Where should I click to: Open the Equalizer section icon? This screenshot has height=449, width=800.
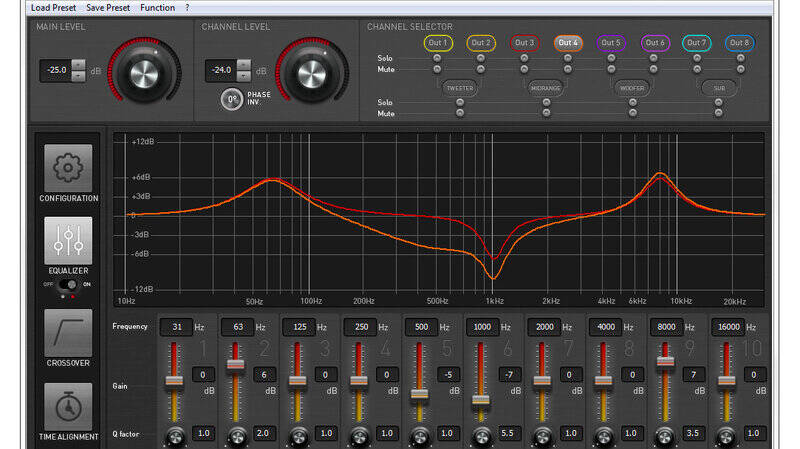tap(68, 241)
